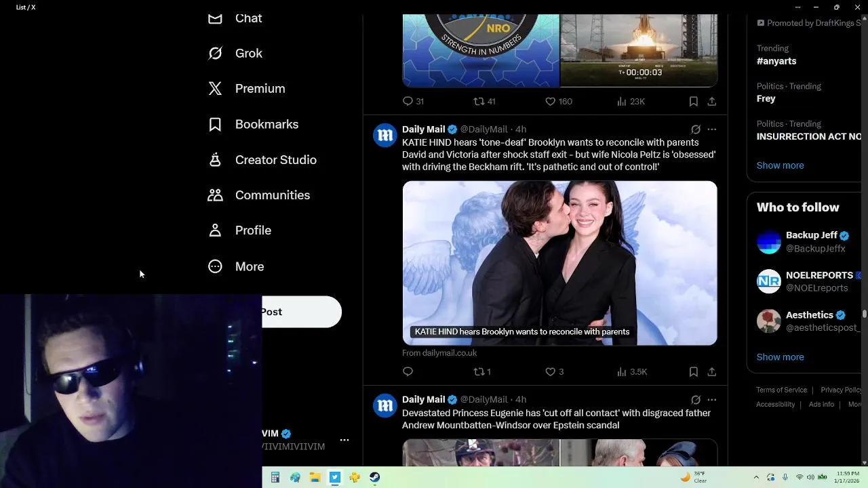Click @DailyMail handle on Eugenie post
This screenshot has height=488, width=868.
[x=484, y=399]
